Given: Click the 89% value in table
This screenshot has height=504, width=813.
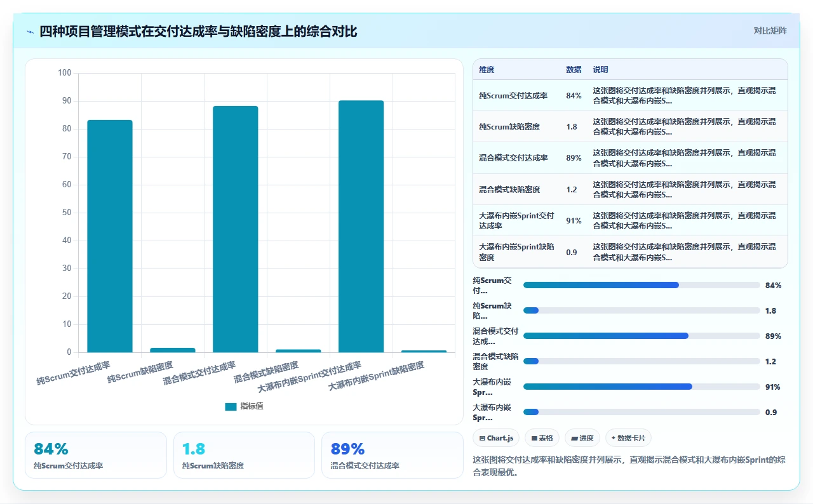Looking at the screenshot, I should pyautogui.click(x=574, y=158).
